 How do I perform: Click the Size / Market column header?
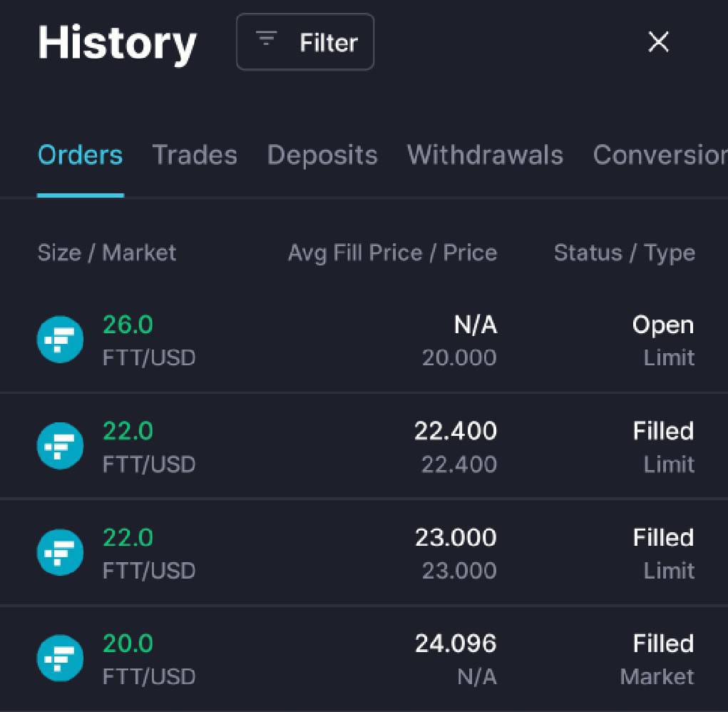tap(107, 253)
